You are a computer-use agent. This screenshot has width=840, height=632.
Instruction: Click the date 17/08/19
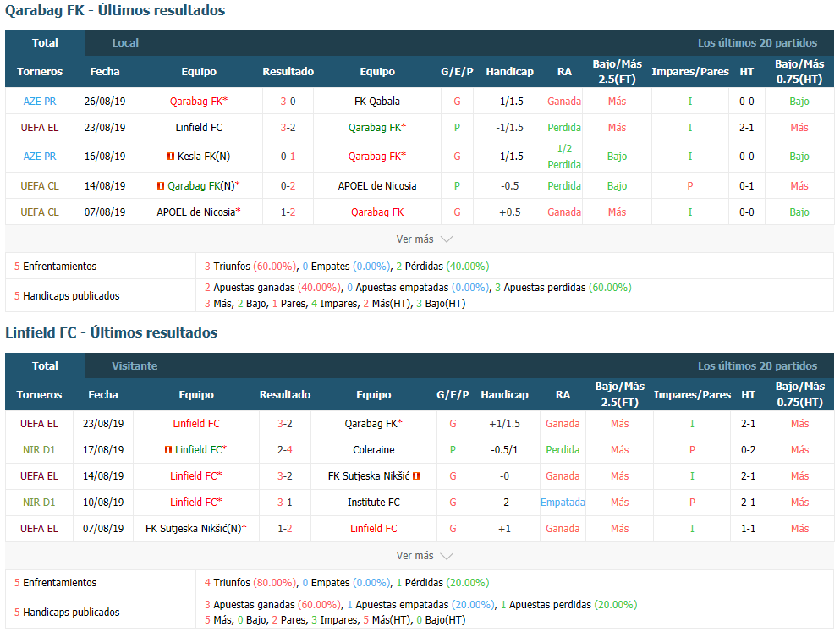coord(103,450)
